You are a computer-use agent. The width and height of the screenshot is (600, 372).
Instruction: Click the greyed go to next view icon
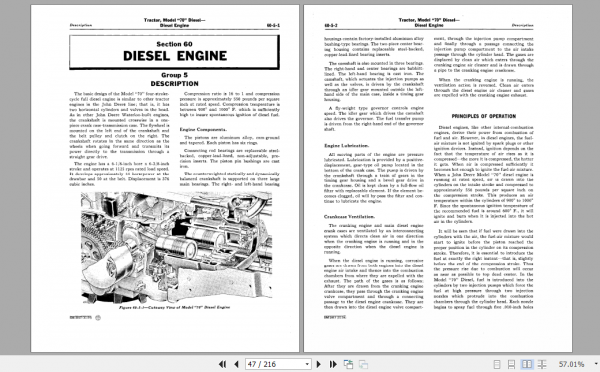pyautogui.click(x=363, y=364)
